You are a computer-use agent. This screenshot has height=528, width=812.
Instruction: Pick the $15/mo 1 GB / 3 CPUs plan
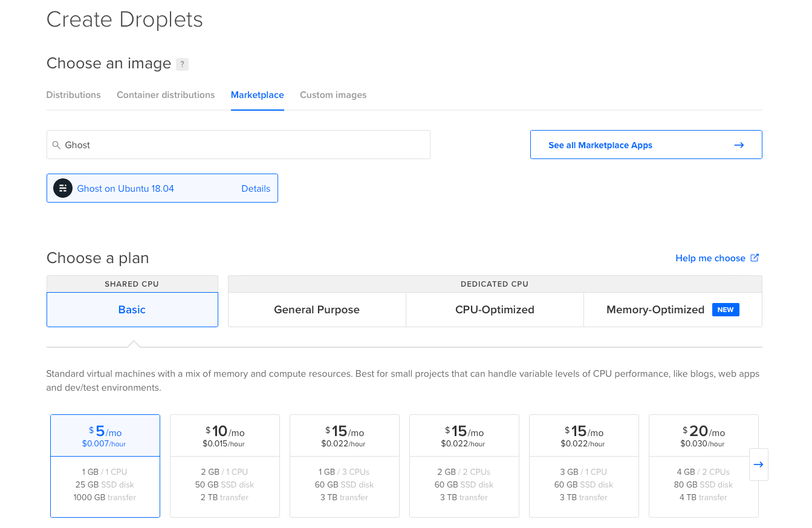click(x=345, y=466)
